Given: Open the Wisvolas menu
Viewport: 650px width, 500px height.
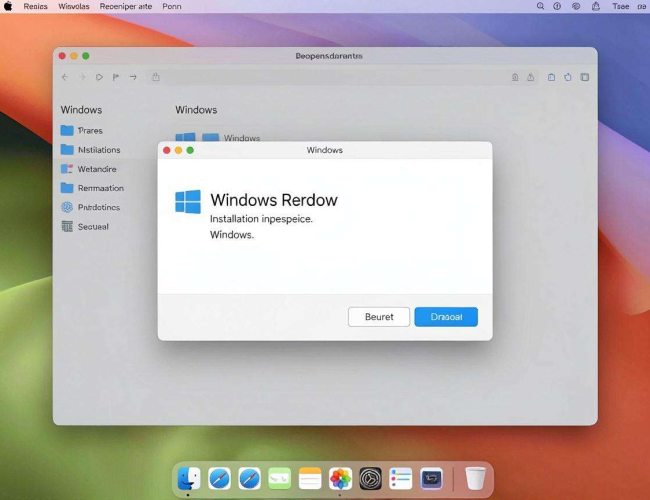Looking at the screenshot, I should tap(73, 6).
